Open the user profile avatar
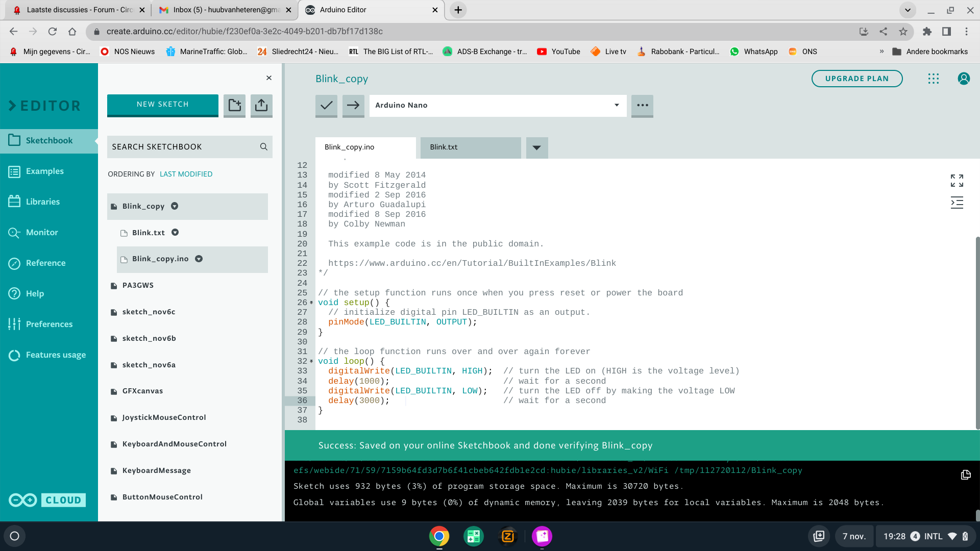980x551 pixels. tap(964, 79)
